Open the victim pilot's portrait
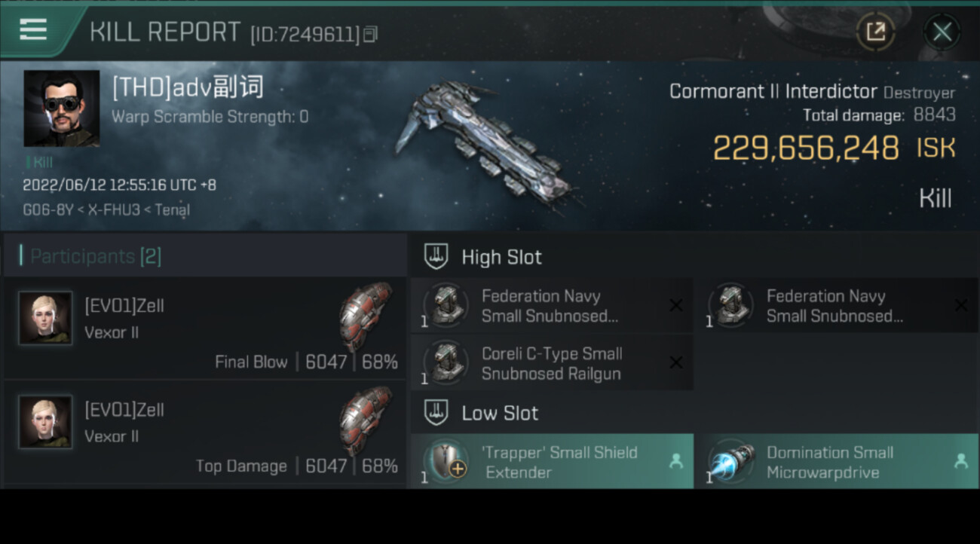Screen dimensions: 980x544 coord(62,108)
